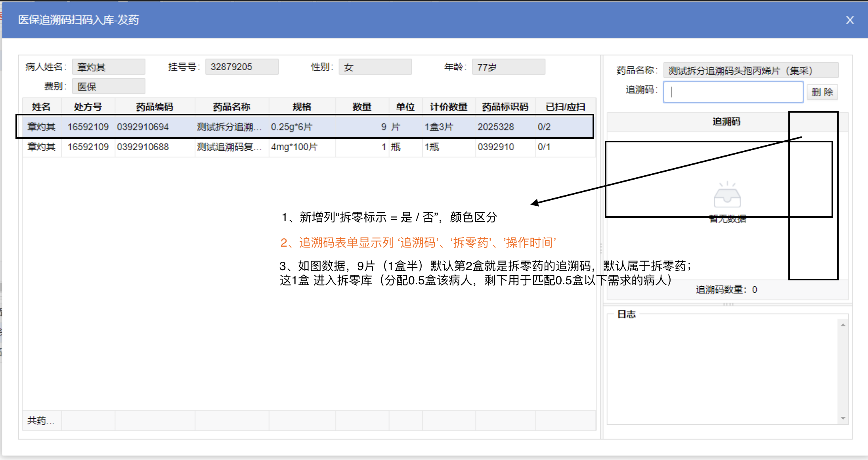Click the 已扫/应扫 column header
The height and width of the screenshot is (460, 868).
(x=565, y=107)
